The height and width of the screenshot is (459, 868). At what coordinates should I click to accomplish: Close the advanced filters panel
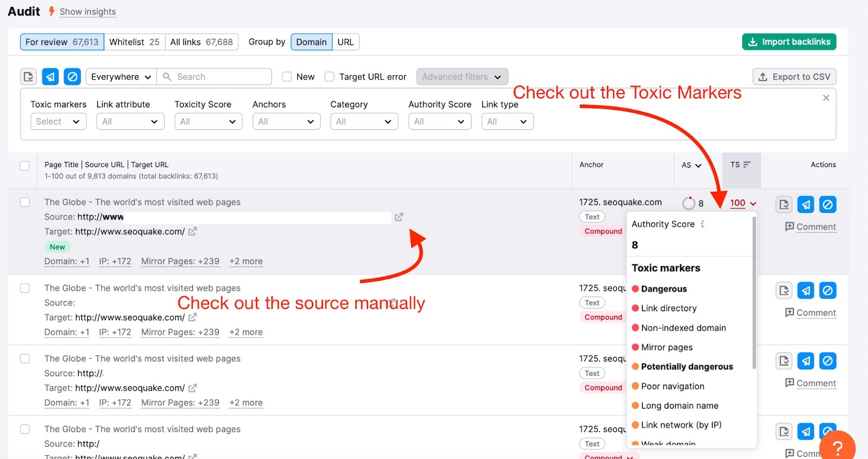click(826, 98)
